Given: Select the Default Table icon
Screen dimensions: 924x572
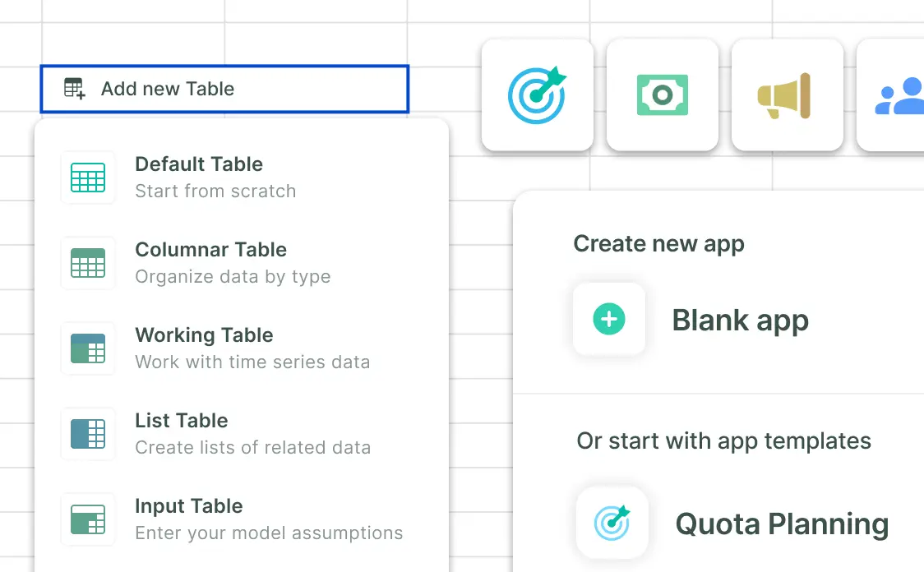Looking at the screenshot, I should 88,178.
